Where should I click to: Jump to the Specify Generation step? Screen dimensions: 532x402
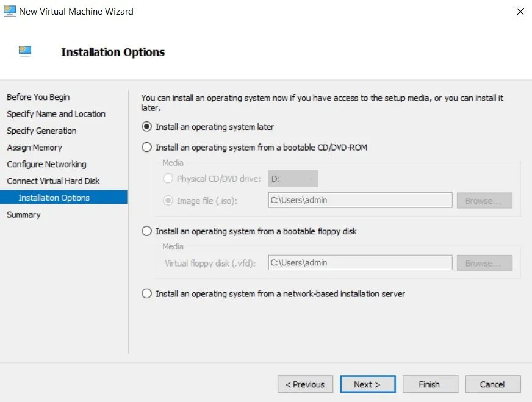[41, 131]
